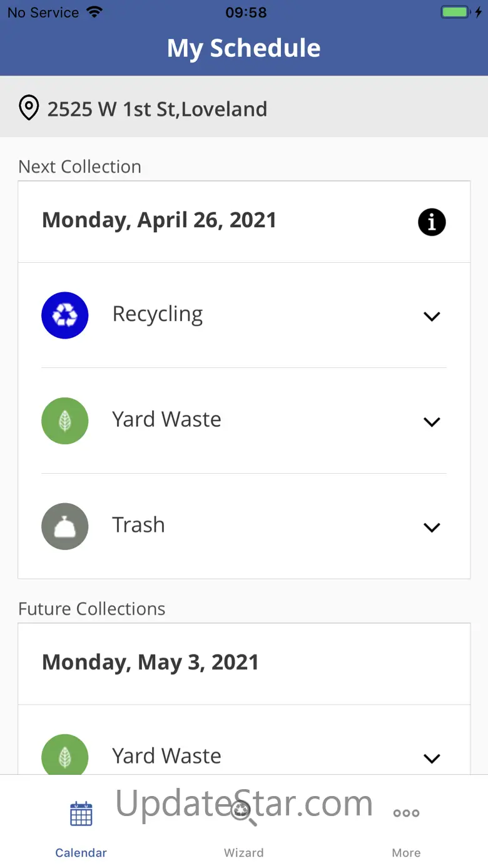Tap the Recycling row label
The width and height of the screenshot is (488, 868).
pos(158,314)
